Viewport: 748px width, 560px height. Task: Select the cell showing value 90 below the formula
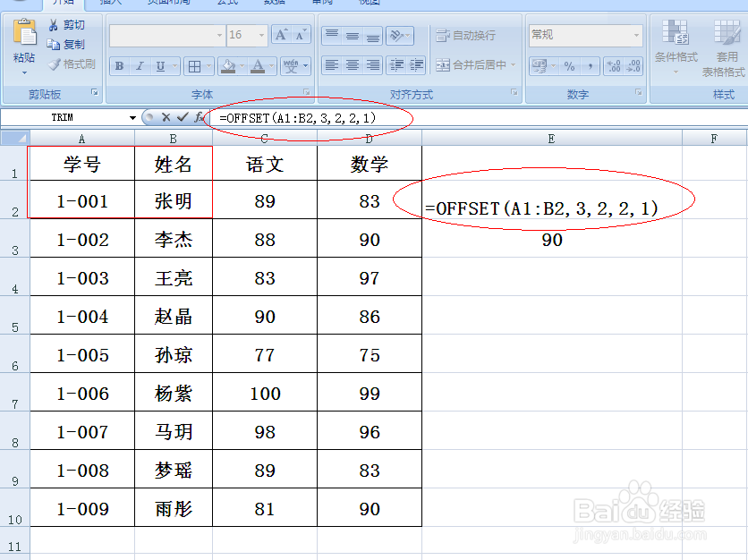click(552, 240)
